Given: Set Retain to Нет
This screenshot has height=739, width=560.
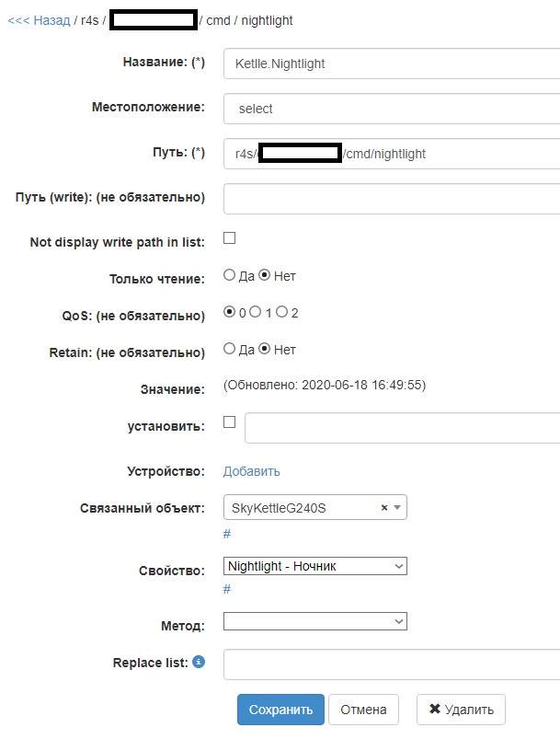Looking at the screenshot, I should point(265,349).
